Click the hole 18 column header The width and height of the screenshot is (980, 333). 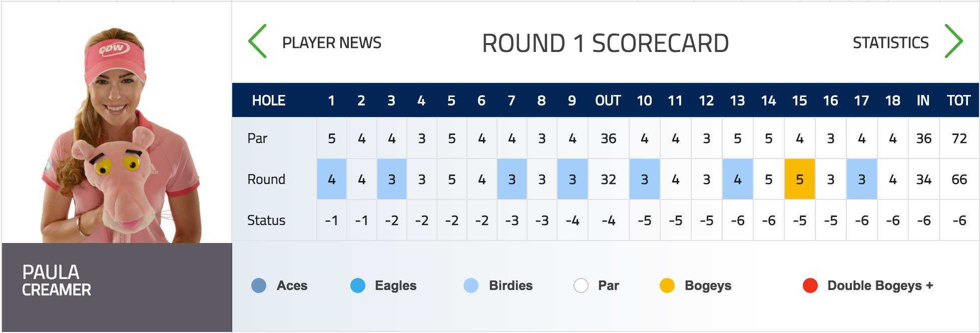click(x=892, y=100)
